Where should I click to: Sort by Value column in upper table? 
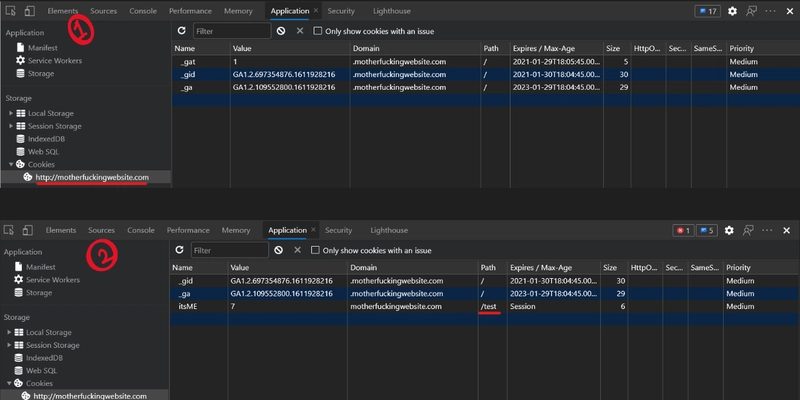[290, 48]
